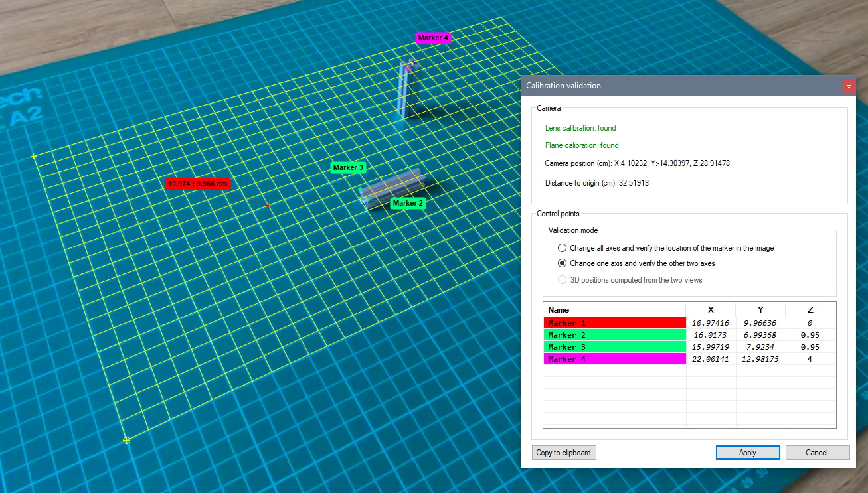Edit the Z value of Marker 4
This screenshot has width=868, height=493.
[x=810, y=359]
